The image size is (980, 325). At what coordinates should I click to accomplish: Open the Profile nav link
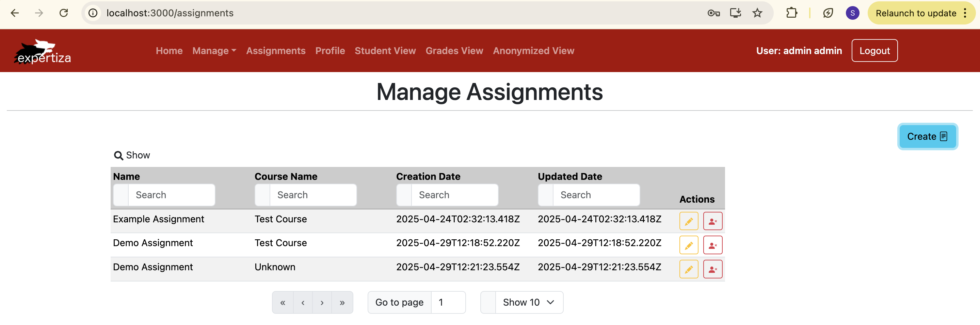point(330,51)
